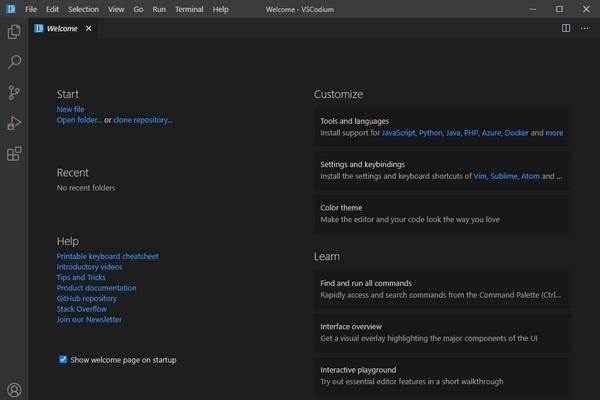Minimize the VSCodium window
This screenshot has width=600, height=400.
[532, 9]
